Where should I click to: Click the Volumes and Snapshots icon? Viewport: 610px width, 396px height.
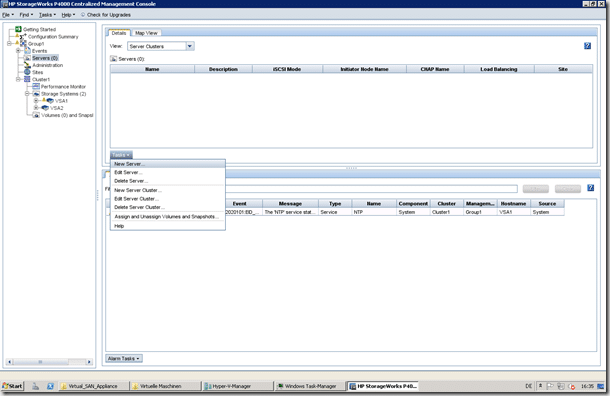36,115
